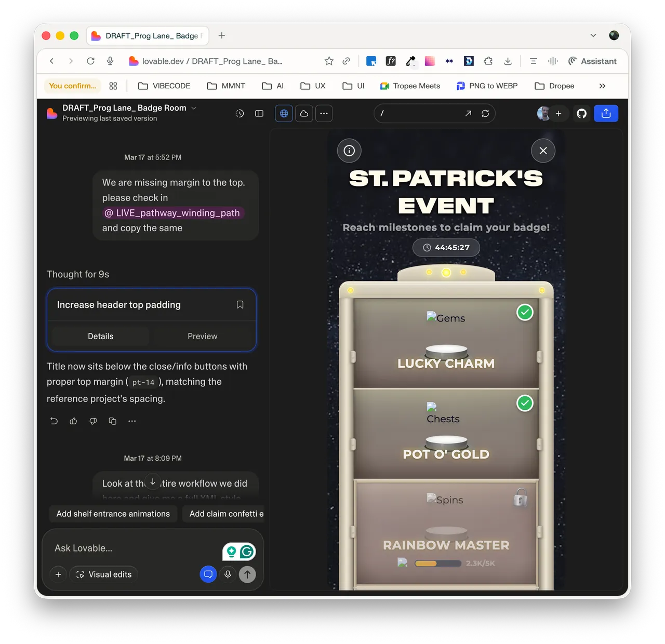This screenshot has height=644, width=665.
Task: Open version history clock icon
Action: (x=240, y=113)
